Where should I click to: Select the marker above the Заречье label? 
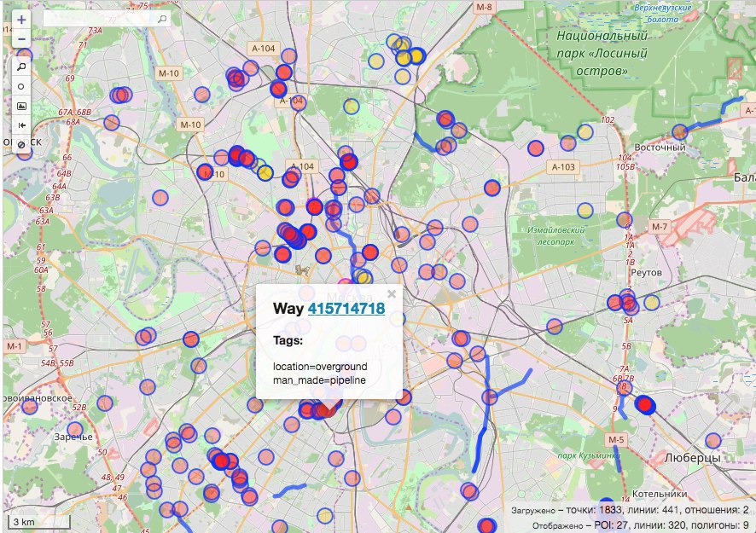[x=75, y=430]
